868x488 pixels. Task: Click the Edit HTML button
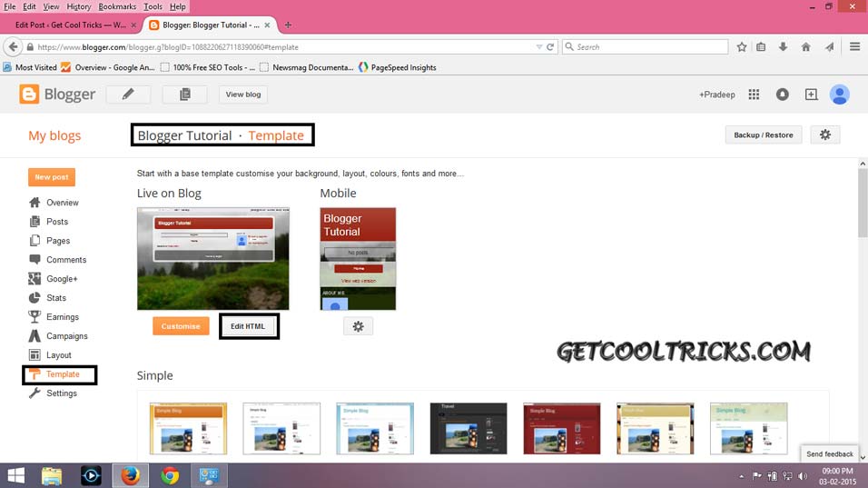(x=248, y=326)
